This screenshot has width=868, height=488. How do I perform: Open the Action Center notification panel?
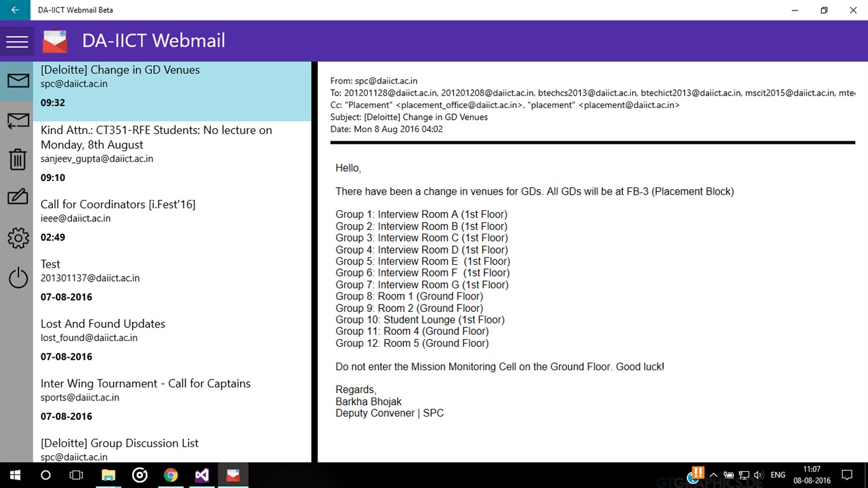pos(848,475)
